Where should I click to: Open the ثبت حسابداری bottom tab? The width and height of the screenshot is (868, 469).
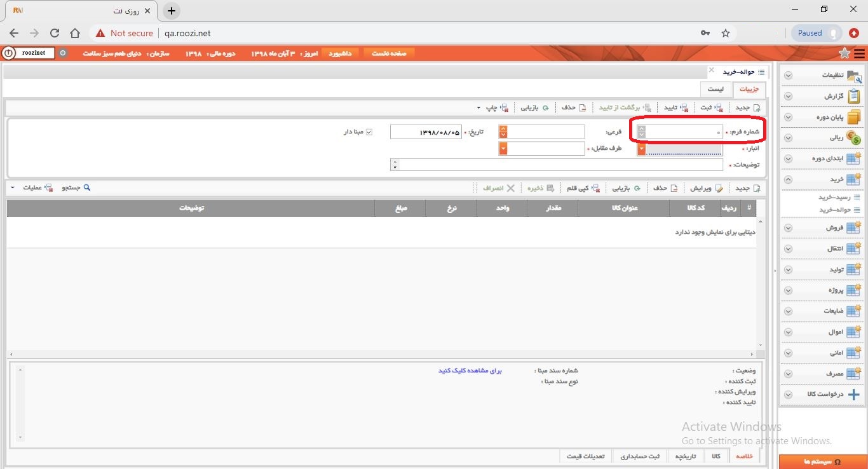(640, 456)
